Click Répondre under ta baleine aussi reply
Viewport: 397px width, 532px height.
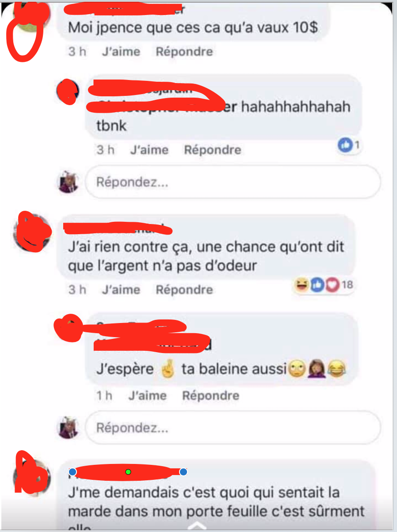pyautogui.click(x=211, y=395)
